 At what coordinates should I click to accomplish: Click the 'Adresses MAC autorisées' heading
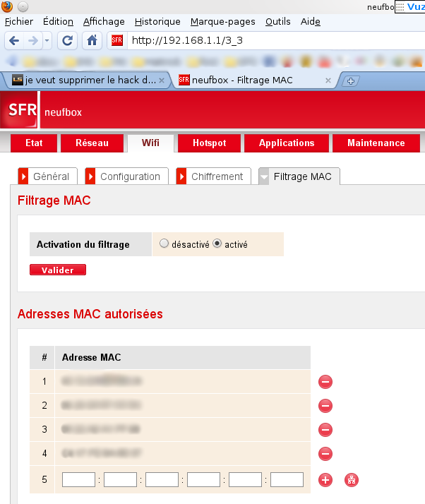click(x=90, y=314)
